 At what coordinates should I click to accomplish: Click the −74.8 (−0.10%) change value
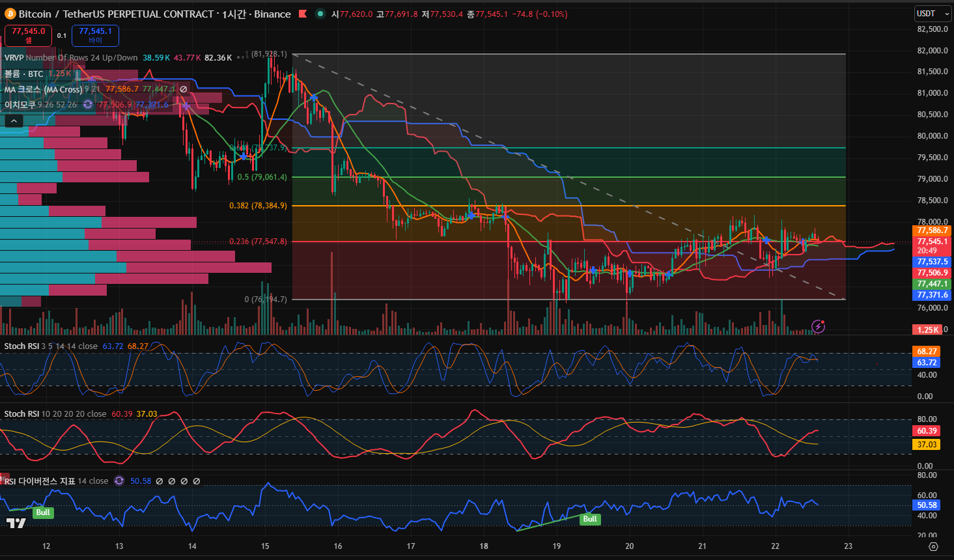(x=540, y=14)
